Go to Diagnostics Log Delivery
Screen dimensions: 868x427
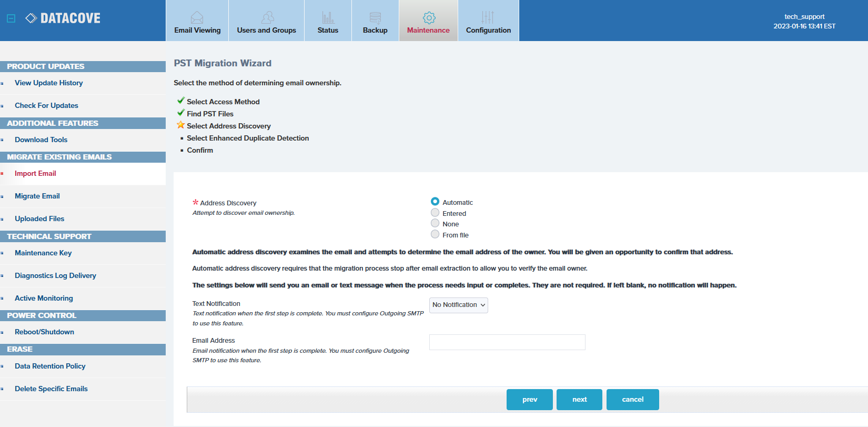(x=55, y=275)
